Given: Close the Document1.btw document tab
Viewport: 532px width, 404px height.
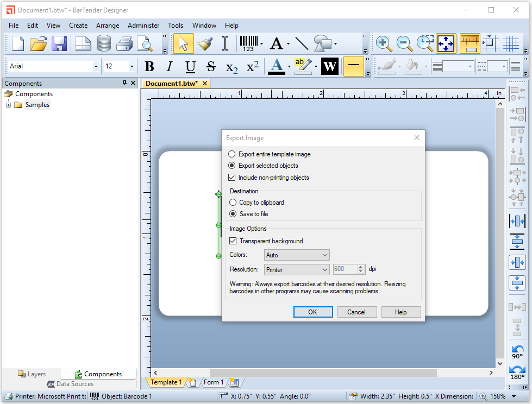Looking at the screenshot, I should 205,84.
